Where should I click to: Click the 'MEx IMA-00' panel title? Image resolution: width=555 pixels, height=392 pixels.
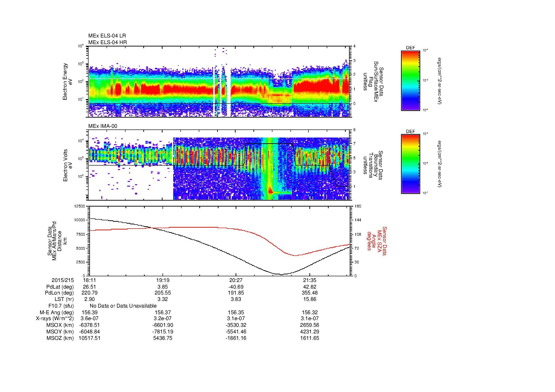coord(103,126)
